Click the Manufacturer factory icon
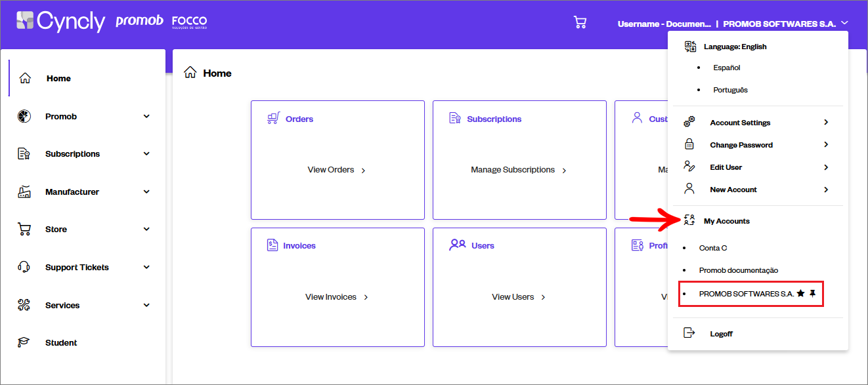This screenshot has width=868, height=385. (x=24, y=192)
